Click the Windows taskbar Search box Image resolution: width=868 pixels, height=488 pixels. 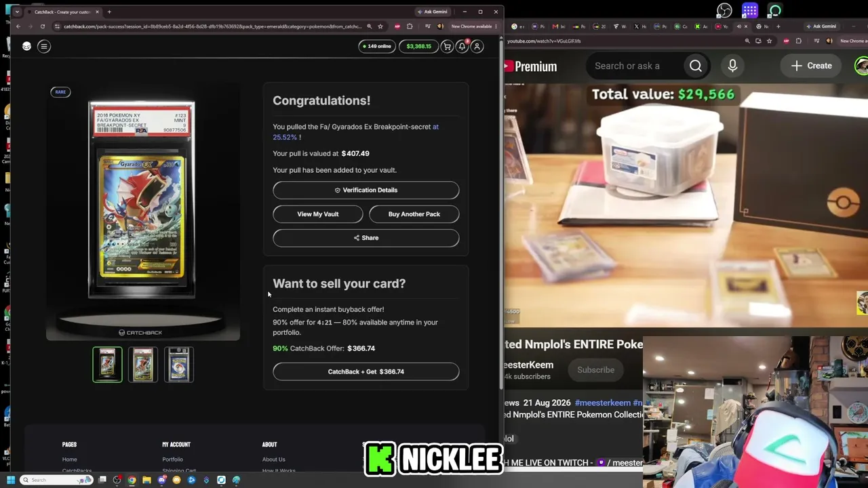[57, 480]
